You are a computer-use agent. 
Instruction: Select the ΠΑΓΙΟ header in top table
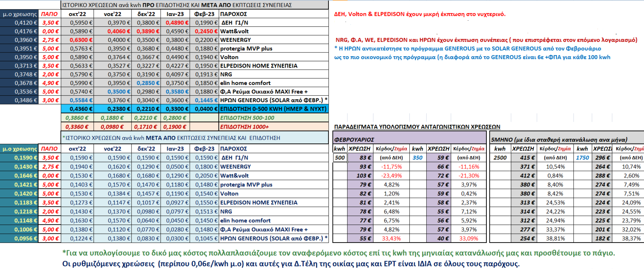(49, 14)
